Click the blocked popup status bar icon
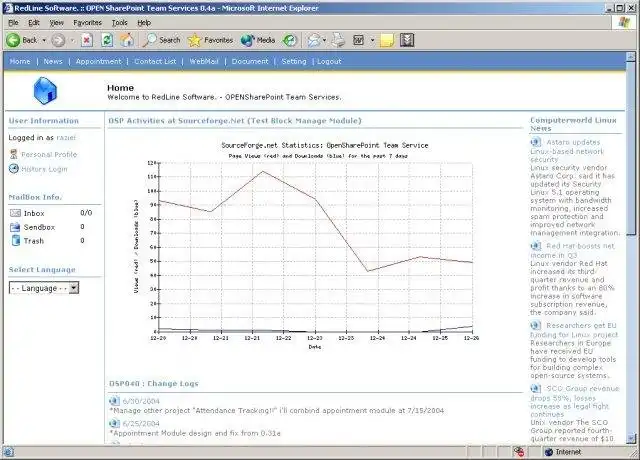Image resolution: width=640 pixels, height=460 pixels. click(x=519, y=451)
